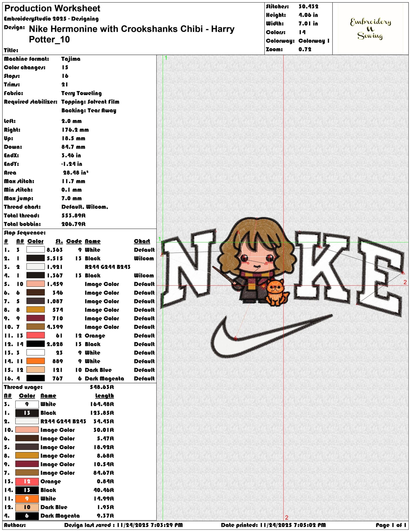
Task: Click the maroon swatch in stop 9
Action: (36, 318)
